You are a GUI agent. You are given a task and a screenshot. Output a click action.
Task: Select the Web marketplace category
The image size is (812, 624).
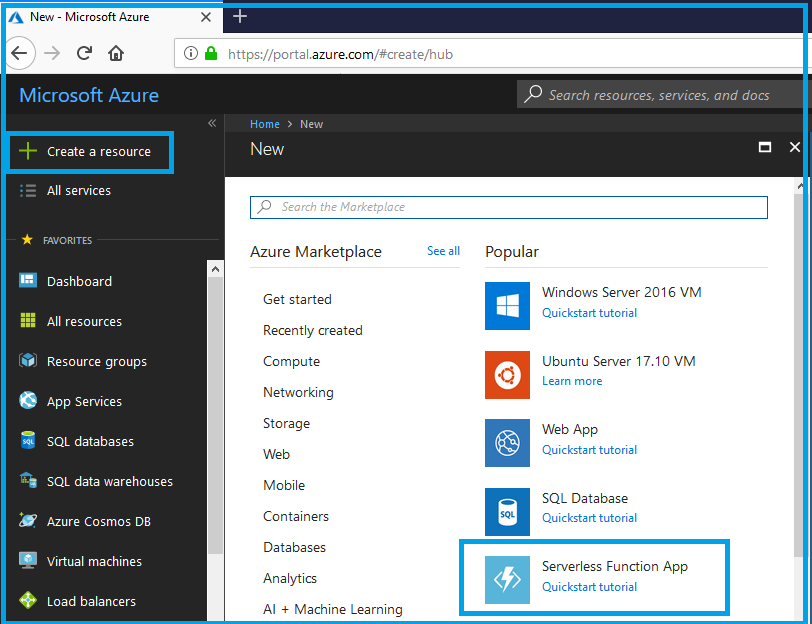pos(277,454)
